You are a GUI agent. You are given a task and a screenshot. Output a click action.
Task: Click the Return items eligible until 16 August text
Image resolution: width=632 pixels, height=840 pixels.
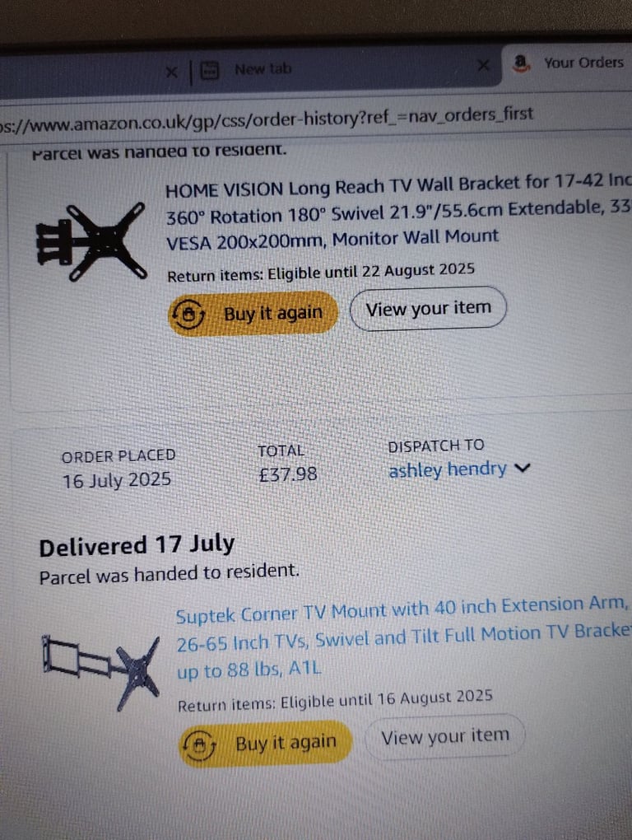pos(335,702)
